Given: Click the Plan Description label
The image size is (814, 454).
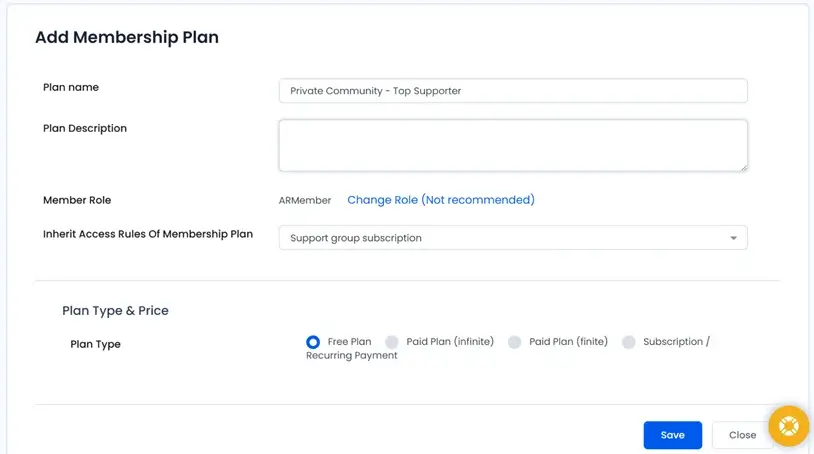Looking at the screenshot, I should pos(85,128).
